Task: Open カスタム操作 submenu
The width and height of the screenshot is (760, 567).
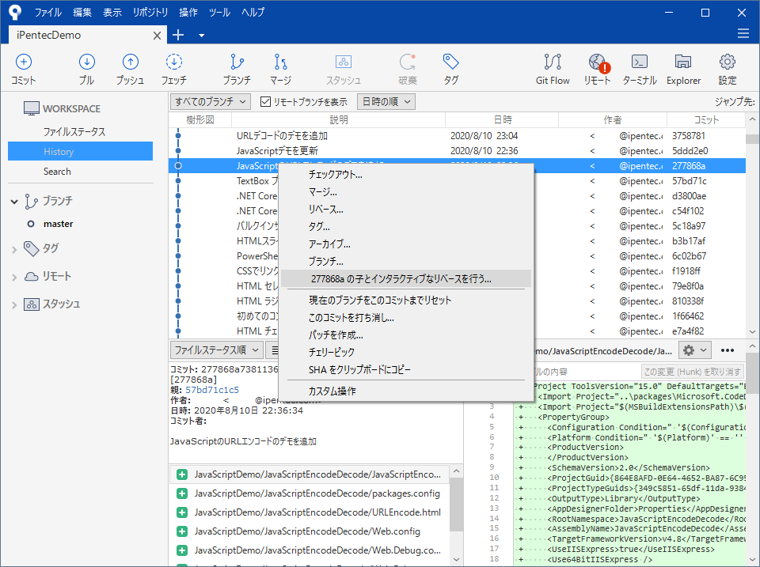Action: (406, 391)
